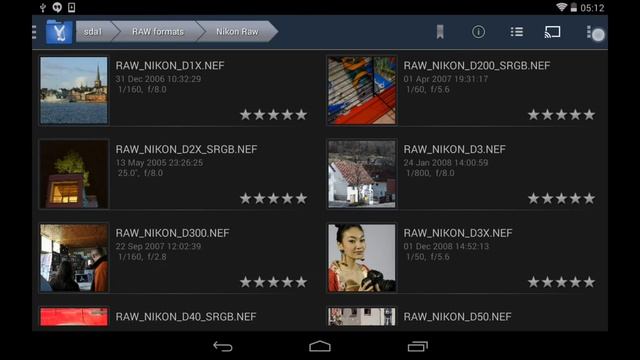
Task: Set star rating for RAW_NIKON_D2X_SRGB.NEF
Action: [x=273, y=198]
